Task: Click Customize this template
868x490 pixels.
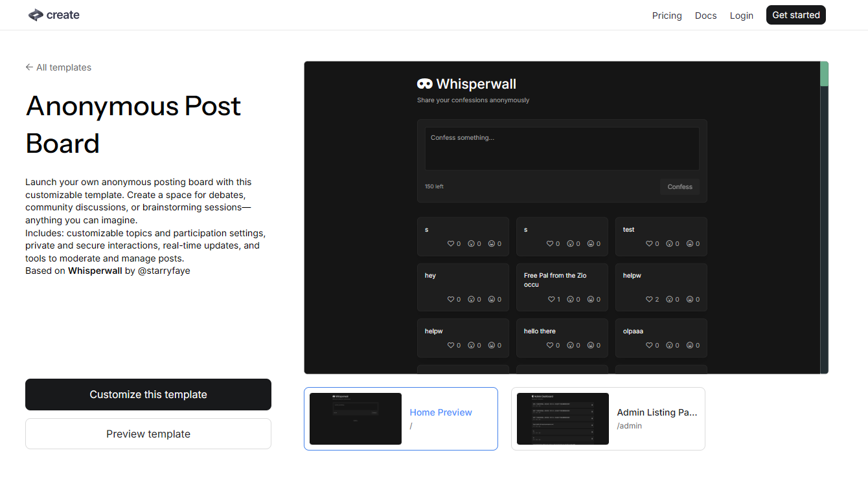Action: pyautogui.click(x=148, y=394)
